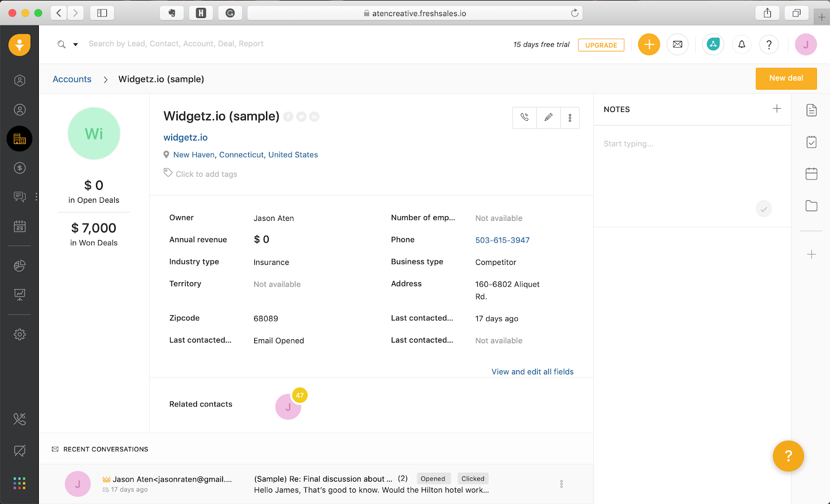The image size is (830, 504).
Task: Open Conversations chat icon in sidebar
Action: (x=20, y=197)
